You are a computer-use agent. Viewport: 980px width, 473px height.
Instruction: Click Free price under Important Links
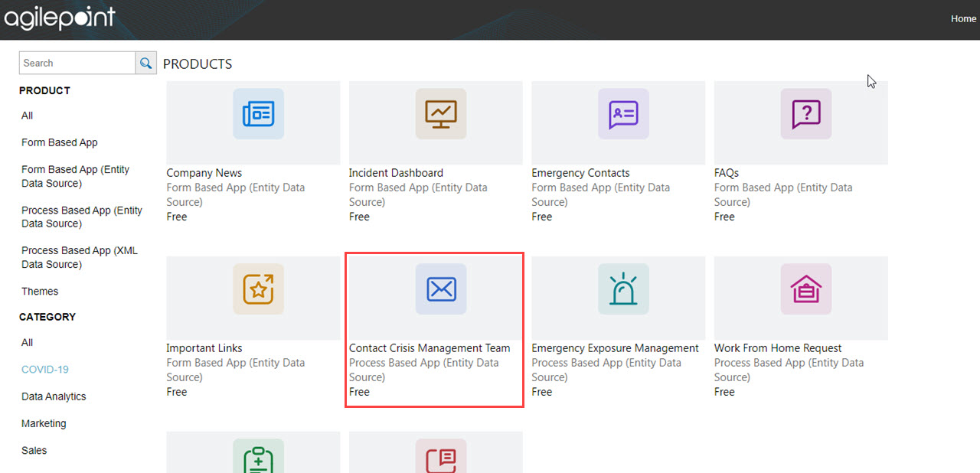177,392
